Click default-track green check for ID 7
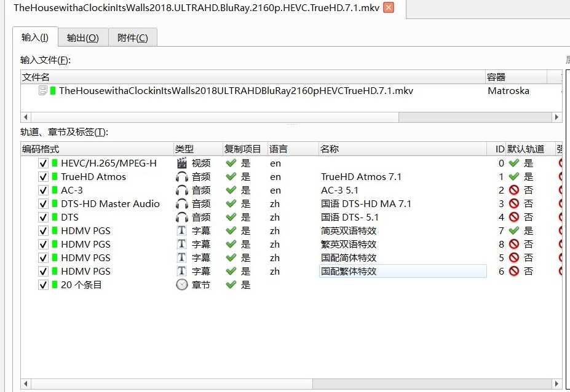The height and width of the screenshot is (392, 570). pyautogui.click(x=513, y=230)
